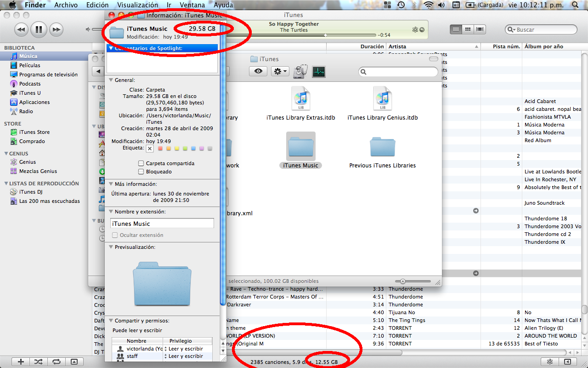Image resolution: width=588 pixels, height=368 pixels.
Task: Choose the green label color swatch
Action: tap(185, 149)
